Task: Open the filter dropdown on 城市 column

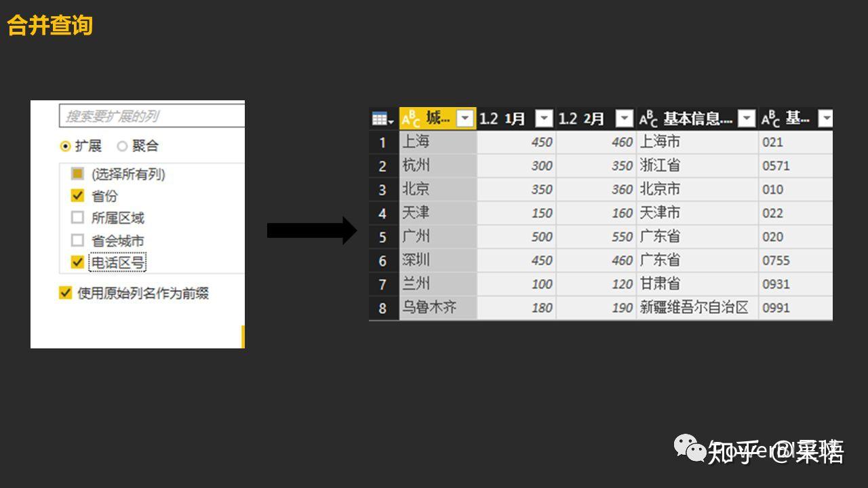Action: click(x=465, y=117)
